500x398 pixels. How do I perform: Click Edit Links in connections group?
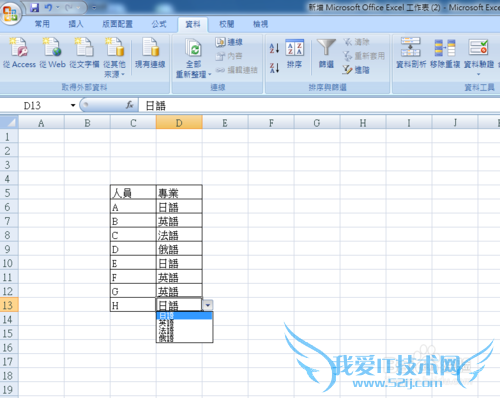tap(237, 70)
